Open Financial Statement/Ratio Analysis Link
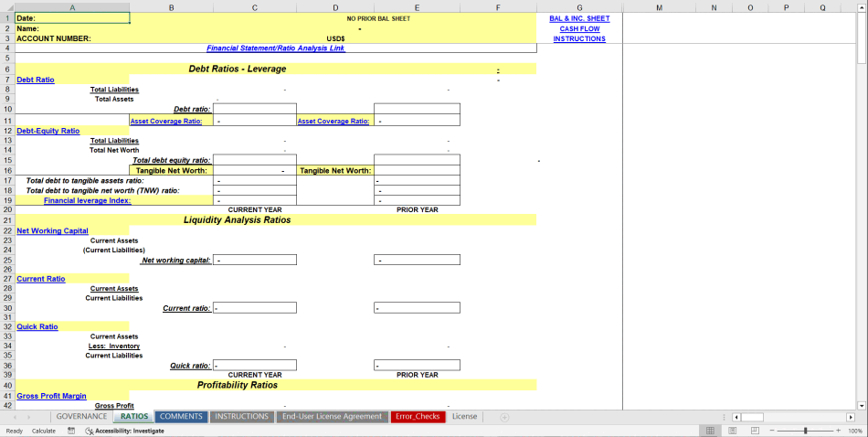This screenshot has height=437, width=868. coord(275,48)
